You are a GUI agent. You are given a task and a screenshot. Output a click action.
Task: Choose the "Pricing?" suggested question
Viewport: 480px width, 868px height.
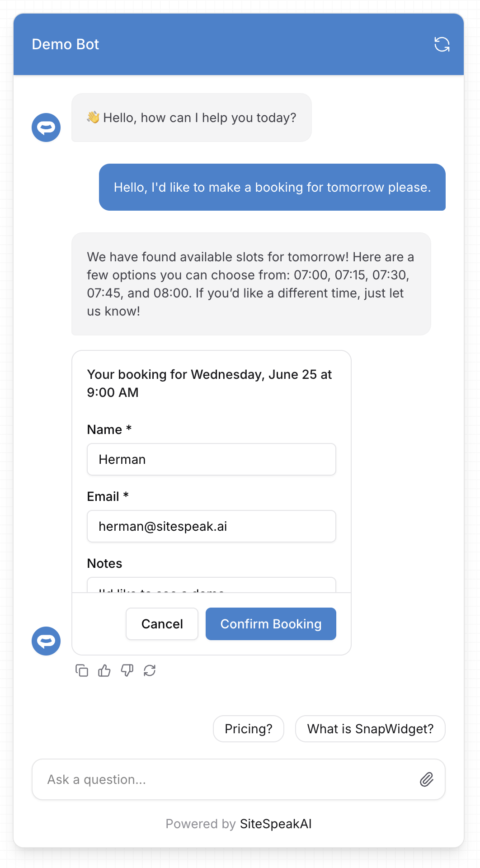249,729
